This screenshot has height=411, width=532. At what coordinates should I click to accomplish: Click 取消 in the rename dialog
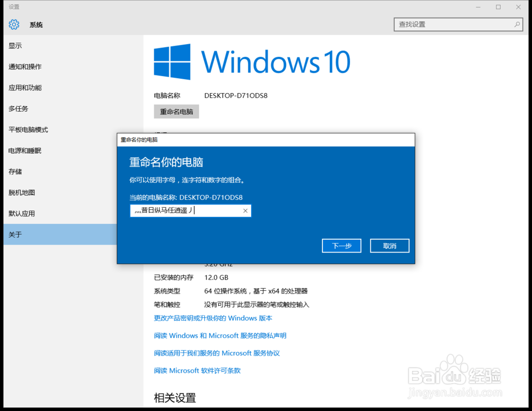pyautogui.click(x=389, y=246)
